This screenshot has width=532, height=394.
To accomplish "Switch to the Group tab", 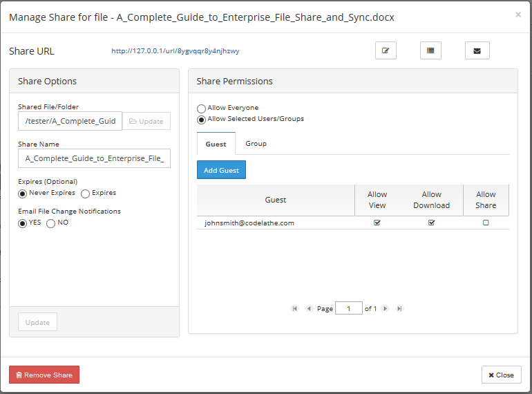I will tap(256, 144).
